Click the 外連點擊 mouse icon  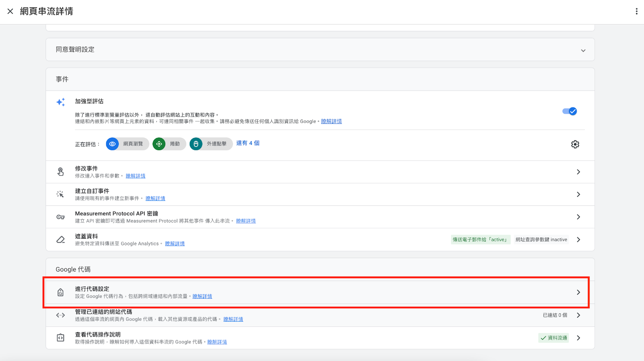[x=196, y=144]
